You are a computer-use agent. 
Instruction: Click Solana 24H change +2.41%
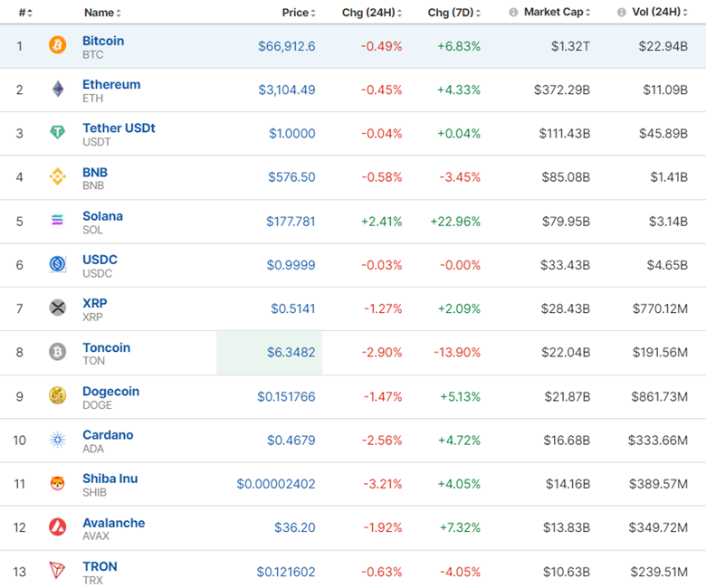[x=381, y=222]
